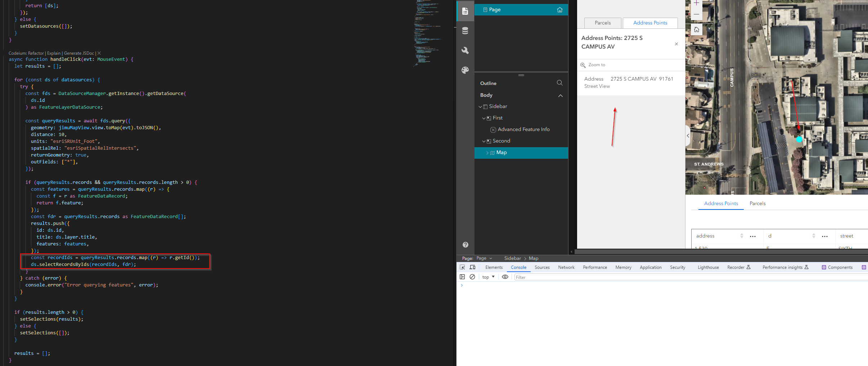Image resolution: width=868 pixels, height=366 pixels.
Task: Open the top frame context dropdown
Action: 488,277
